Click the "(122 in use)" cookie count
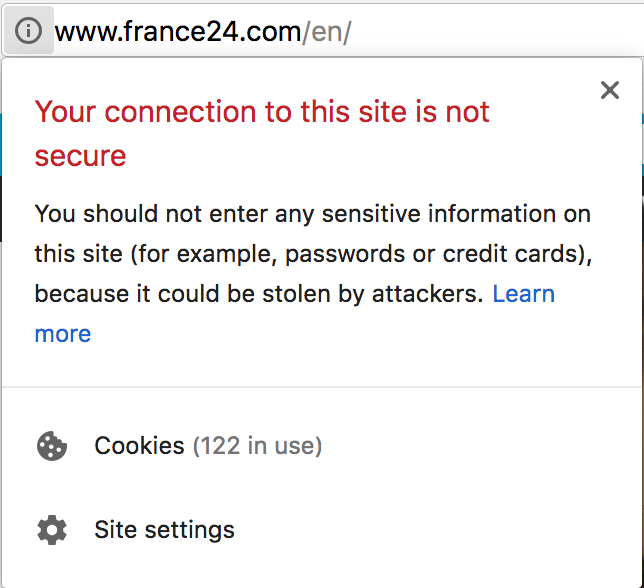The image size is (644, 588). coord(257,446)
